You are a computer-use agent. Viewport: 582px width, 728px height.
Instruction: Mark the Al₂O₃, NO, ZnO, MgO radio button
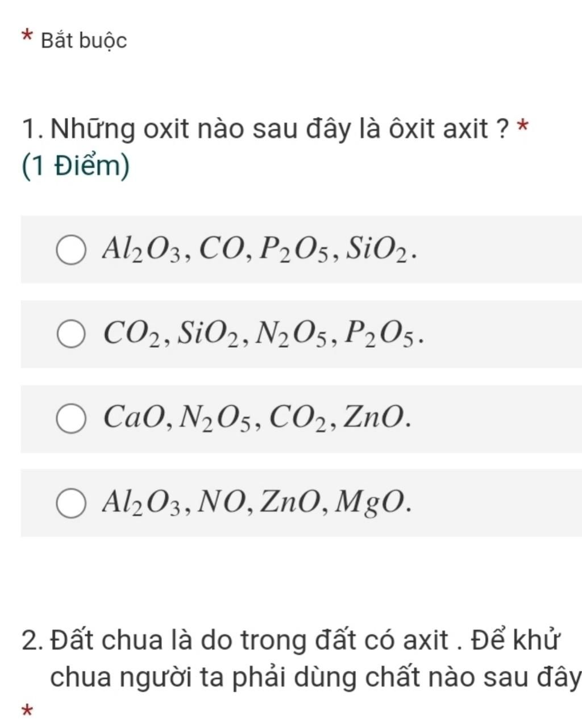[x=71, y=504]
